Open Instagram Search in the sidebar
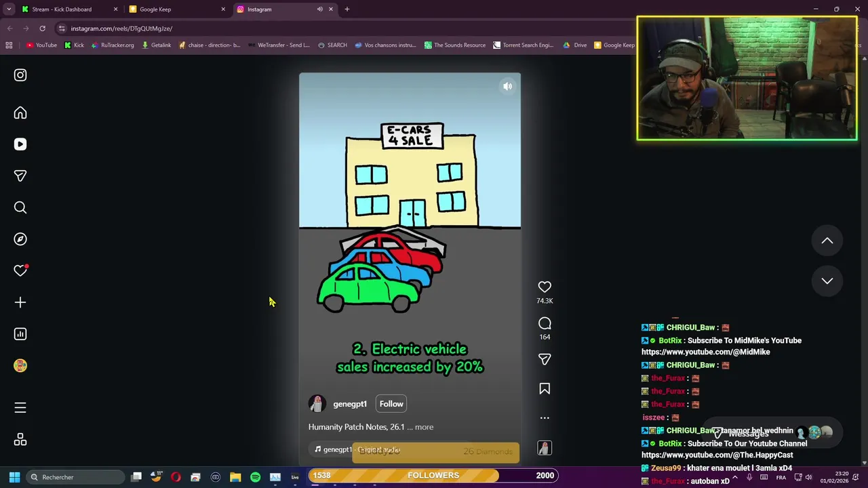This screenshot has height=488, width=868. [20, 207]
